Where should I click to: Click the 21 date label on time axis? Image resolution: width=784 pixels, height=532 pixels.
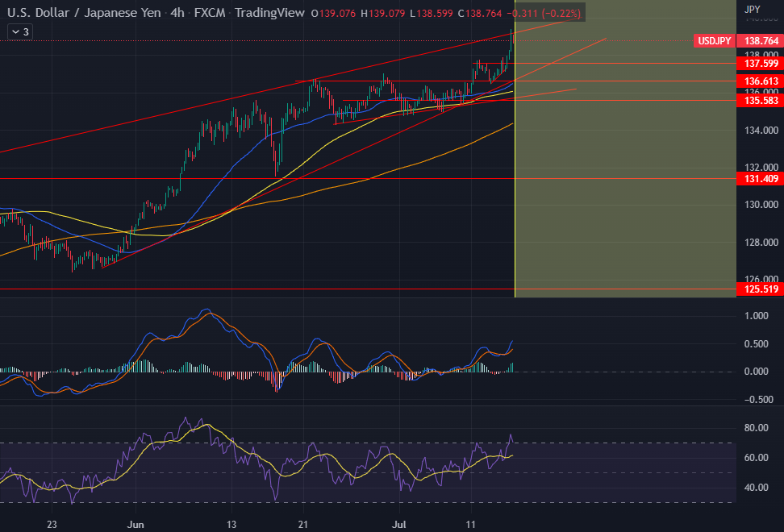(x=303, y=525)
